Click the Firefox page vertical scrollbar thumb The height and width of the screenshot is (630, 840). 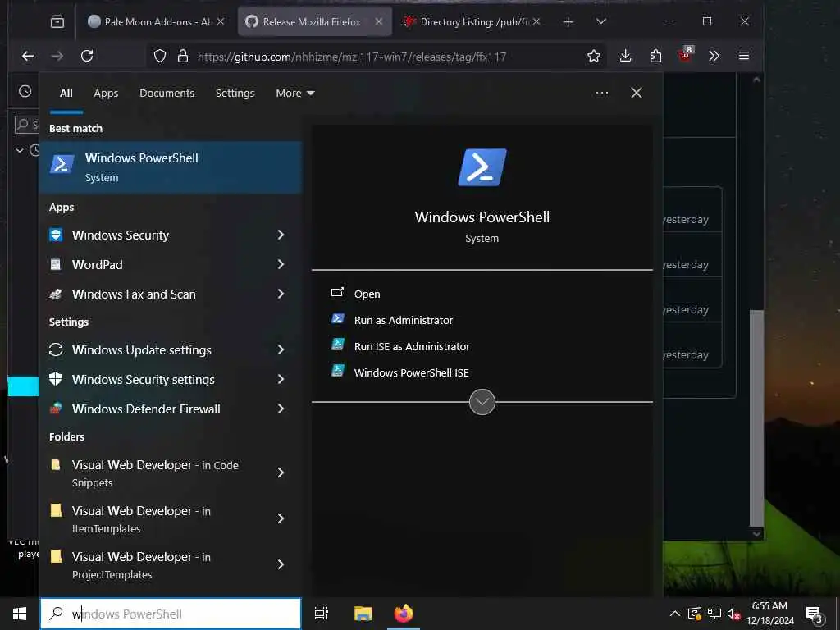(756, 418)
